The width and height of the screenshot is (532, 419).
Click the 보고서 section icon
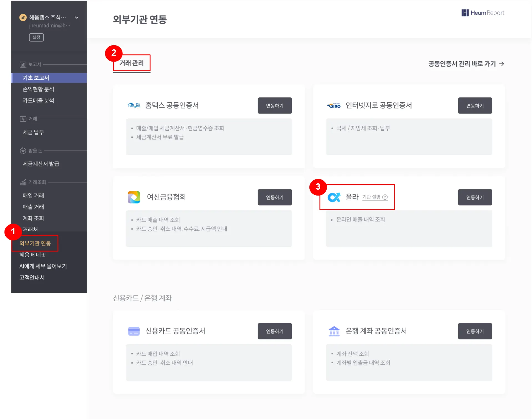[23, 64]
